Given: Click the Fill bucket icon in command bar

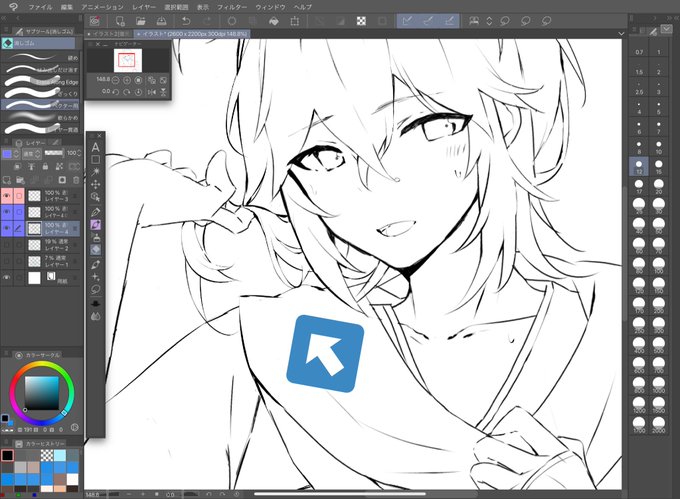Looking at the screenshot, I should point(274,21).
